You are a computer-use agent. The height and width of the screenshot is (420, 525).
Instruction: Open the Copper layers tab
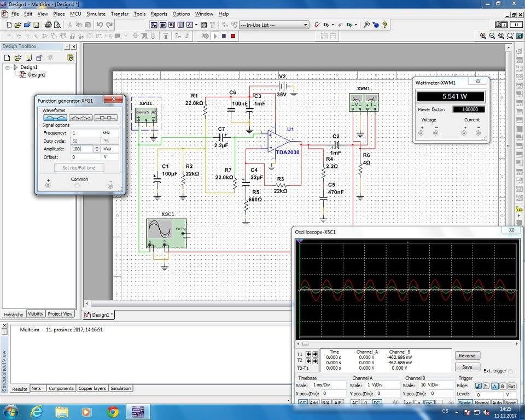[92, 388]
